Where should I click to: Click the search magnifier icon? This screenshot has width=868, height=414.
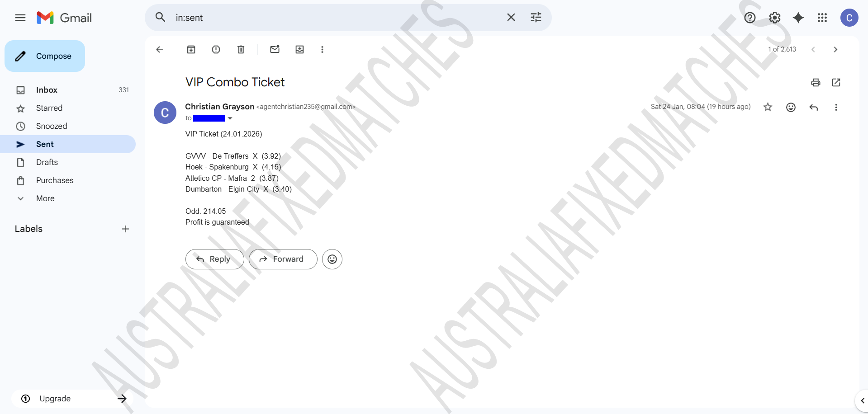point(160,17)
